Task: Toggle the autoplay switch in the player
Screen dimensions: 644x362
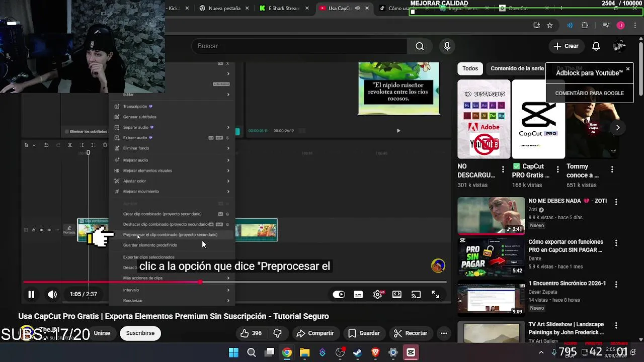Action: point(339,295)
